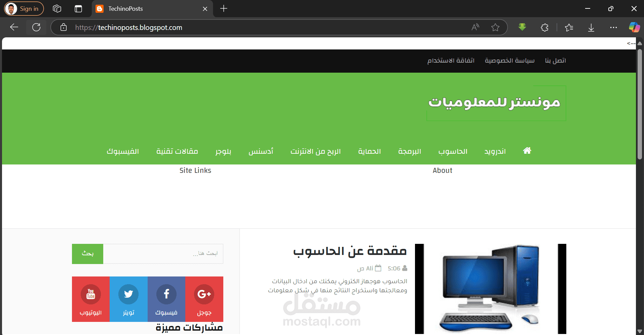Open the YouTube channel icon

[x=90, y=294]
